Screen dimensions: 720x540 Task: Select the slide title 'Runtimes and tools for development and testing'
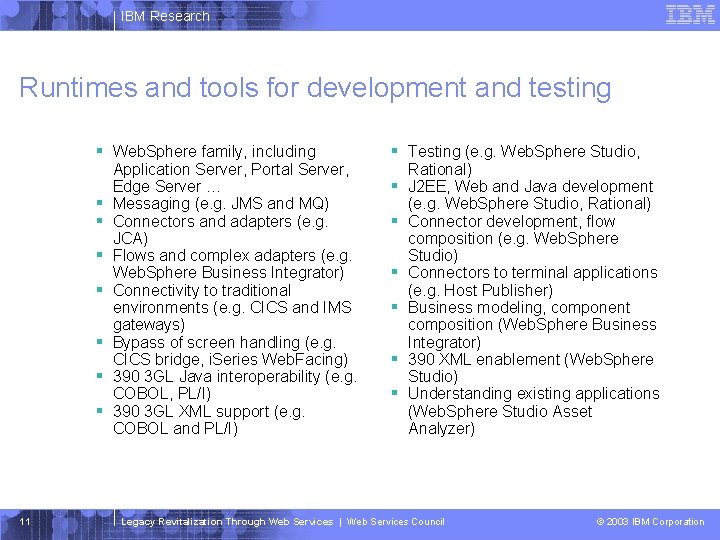(x=315, y=88)
